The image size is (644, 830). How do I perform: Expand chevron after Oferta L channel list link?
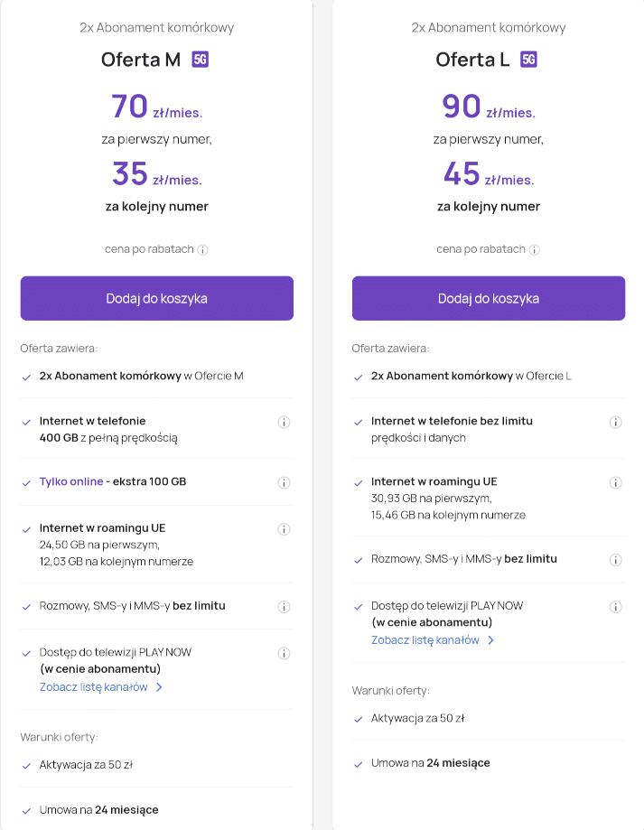491,640
